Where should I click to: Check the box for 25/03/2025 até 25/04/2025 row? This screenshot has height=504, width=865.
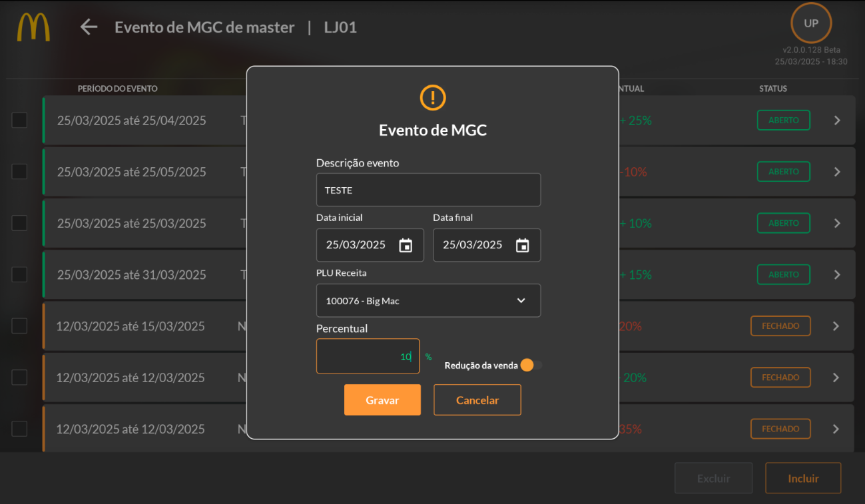tap(19, 121)
